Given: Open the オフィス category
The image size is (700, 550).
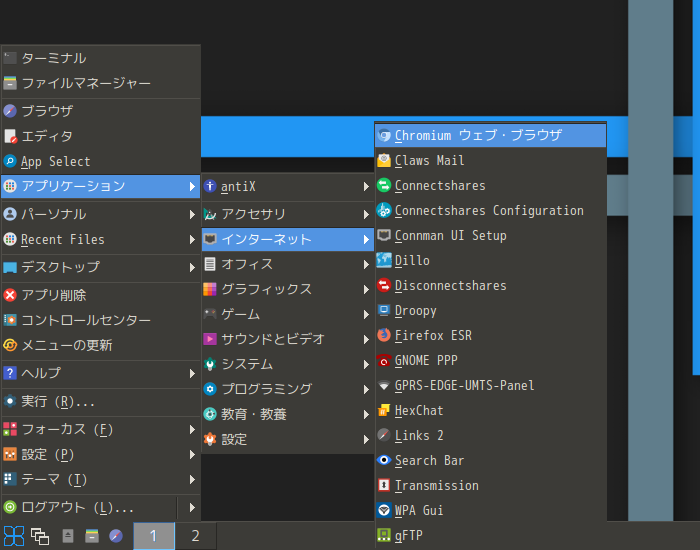Looking at the screenshot, I should point(288,264).
